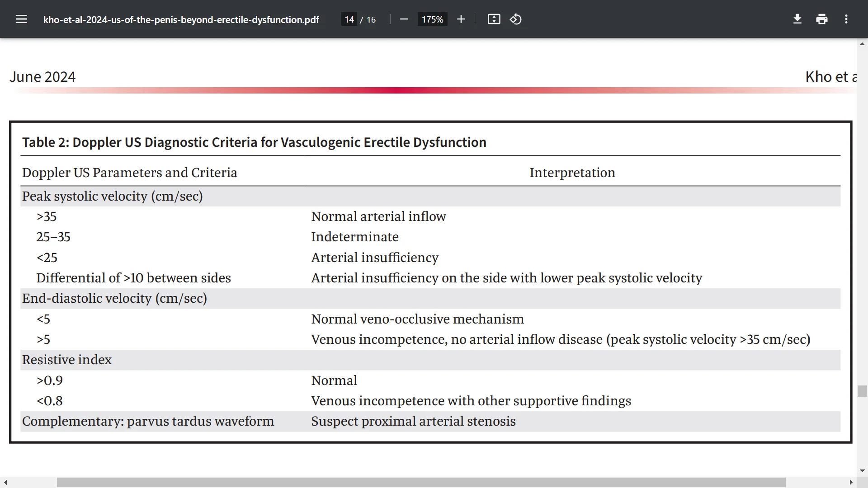The width and height of the screenshot is (868, 488).
Task: Click 'Doppler US Parameters and Criteria' header
Action: pos(130,173)
